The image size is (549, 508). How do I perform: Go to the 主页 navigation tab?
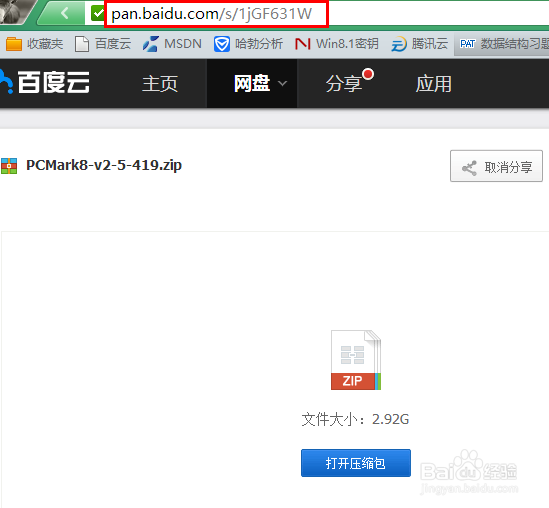click(160, 84)
